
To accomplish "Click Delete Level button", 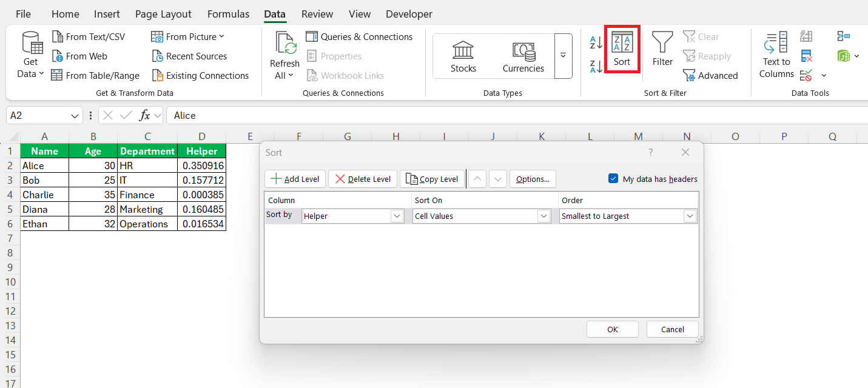I will (x=363, y=179).
